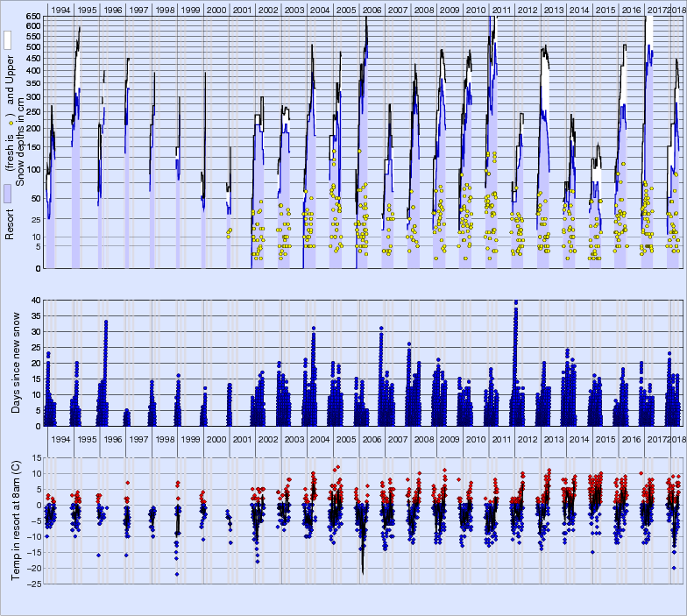Click the white Upper snow depth legend box
This screenshot has height=616, width=687.
click(x=8, y=40)
